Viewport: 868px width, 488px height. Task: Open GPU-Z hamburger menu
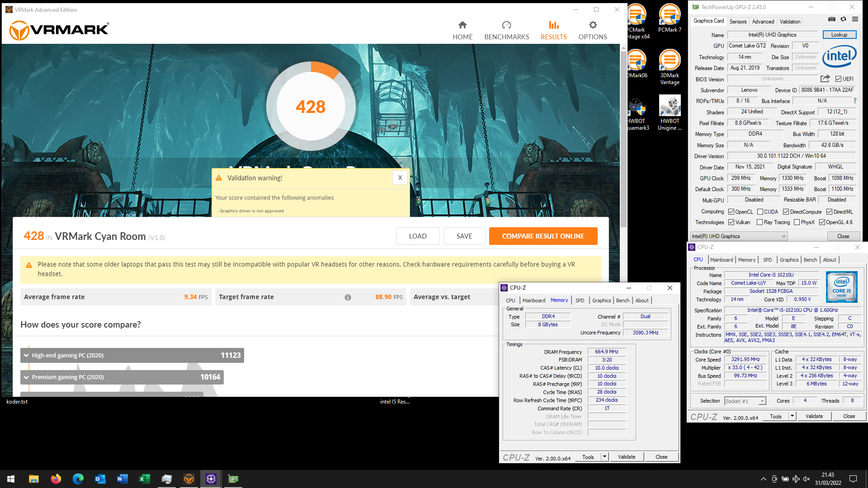[x=855, y=19]
